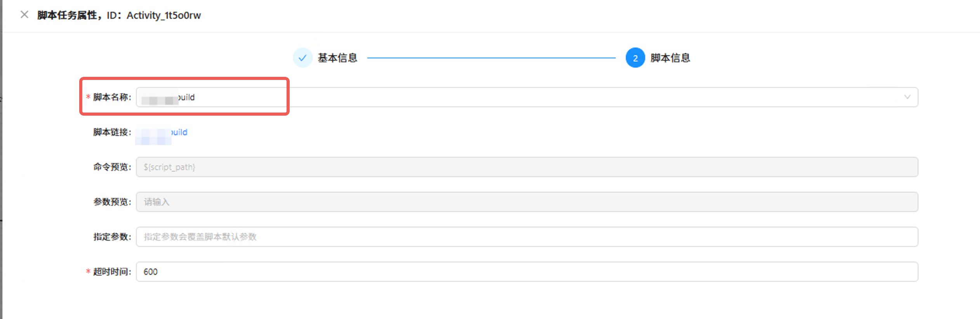The width and height of the screenshot is (980, 319).
Task: Click the 命令预览 ${script_path} field
Action: (527, 167)
